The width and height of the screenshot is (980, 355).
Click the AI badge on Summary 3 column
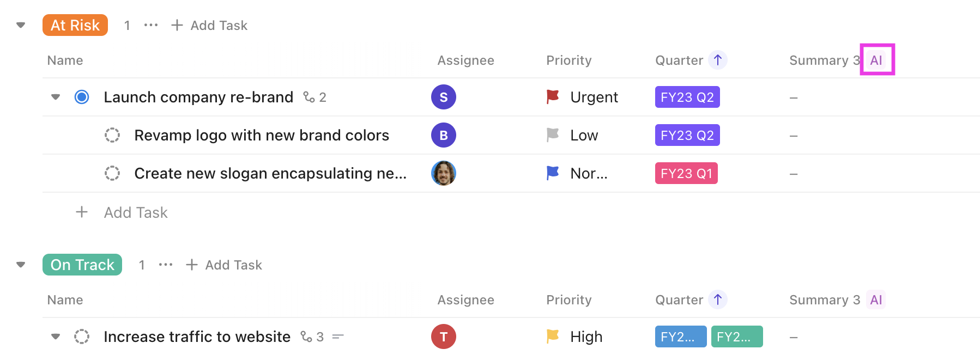tap(877, 60)
